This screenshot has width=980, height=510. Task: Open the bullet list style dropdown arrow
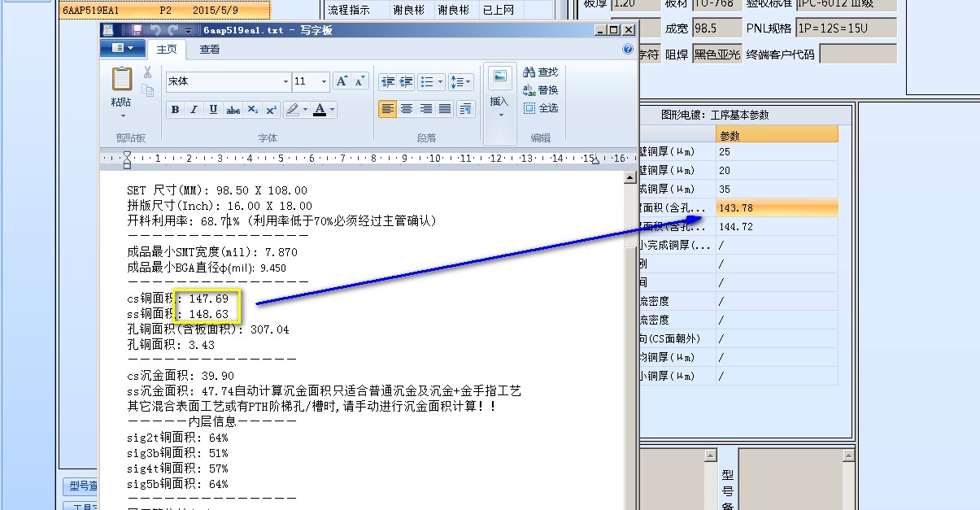click(441, 81)
